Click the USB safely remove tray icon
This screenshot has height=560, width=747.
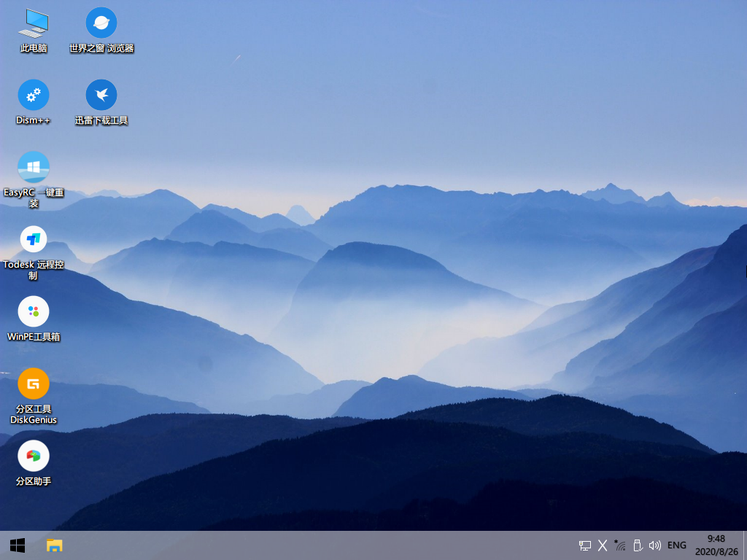click(638, 545)
